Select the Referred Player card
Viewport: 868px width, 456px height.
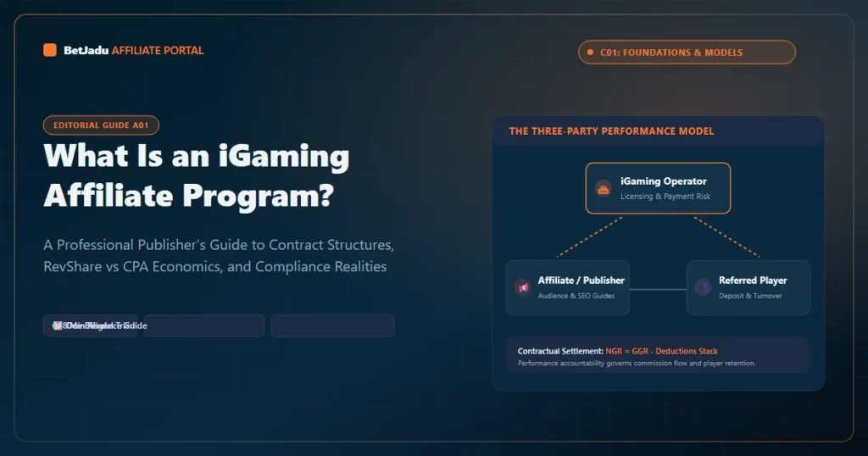(x=748, y=287)
